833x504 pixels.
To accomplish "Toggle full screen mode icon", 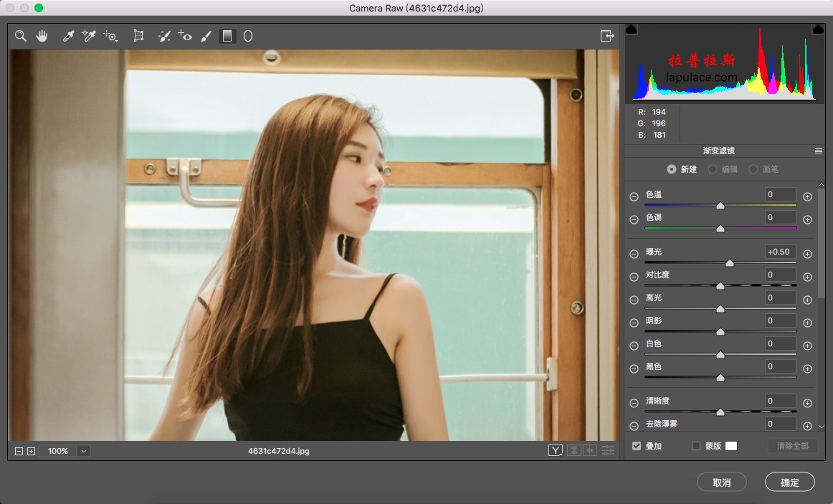I will coord(606,36).
